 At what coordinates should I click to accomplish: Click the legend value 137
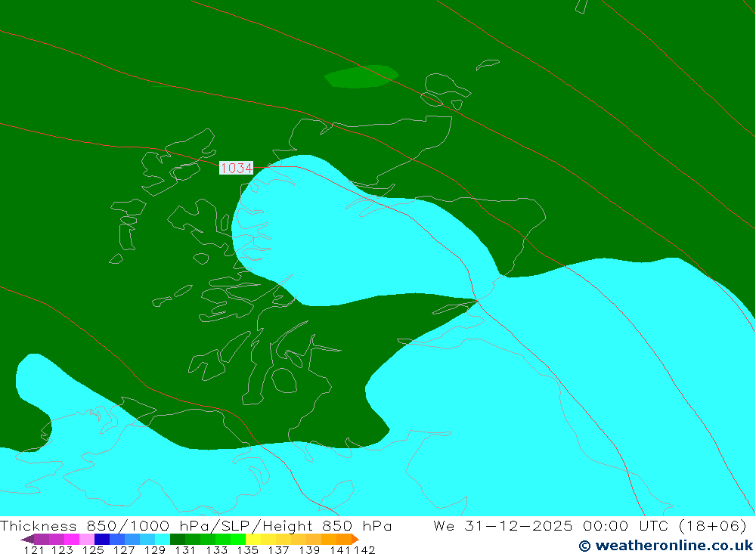278,550
